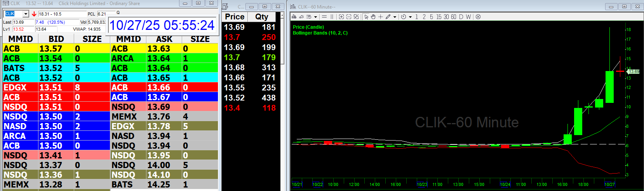Image resolution: width=644 pixels, height=191 pixels.
Task: Toggle the arrow pointer selection tool
Action: point(366,17)
